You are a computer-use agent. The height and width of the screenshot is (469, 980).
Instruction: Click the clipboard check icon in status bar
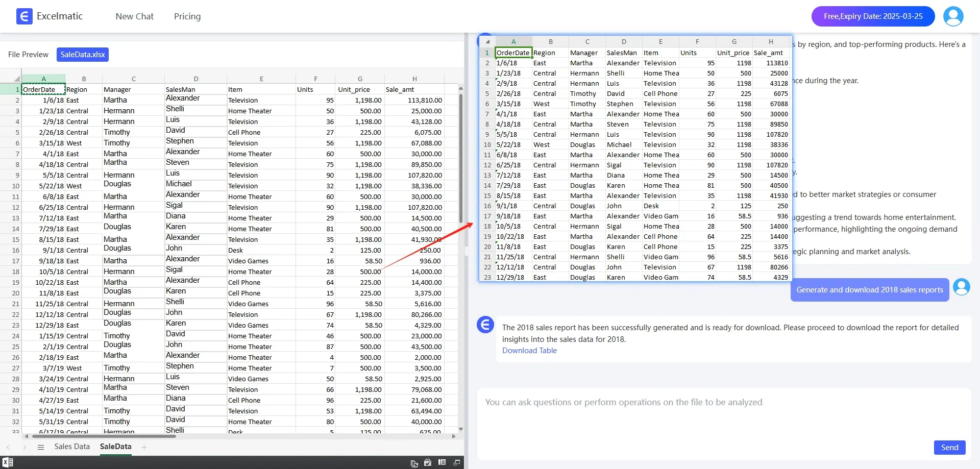[428, 462]
